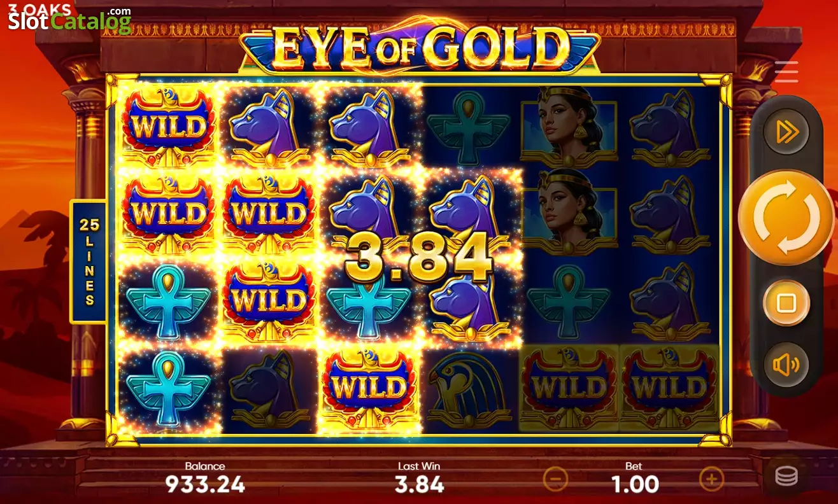The height and width of the screenshot is (504, 838).
Task: Click the Eye of Gold title logo
Action: (420, 46)
